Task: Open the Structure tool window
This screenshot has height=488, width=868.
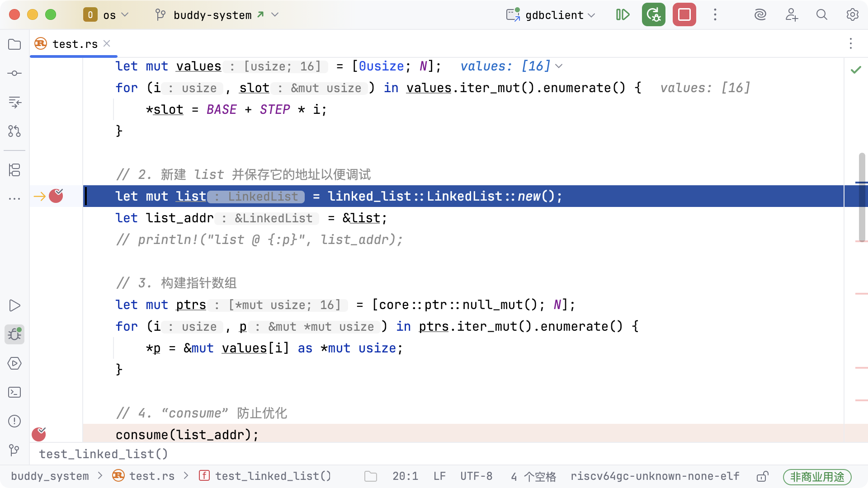Action: [14, 170]
